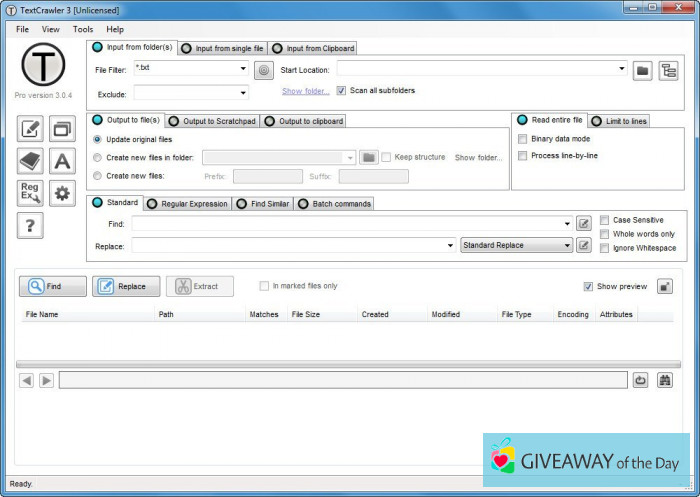Viewport: 700px width, 497px height.
Task: Open the library book icon
Action: [30, 161]
